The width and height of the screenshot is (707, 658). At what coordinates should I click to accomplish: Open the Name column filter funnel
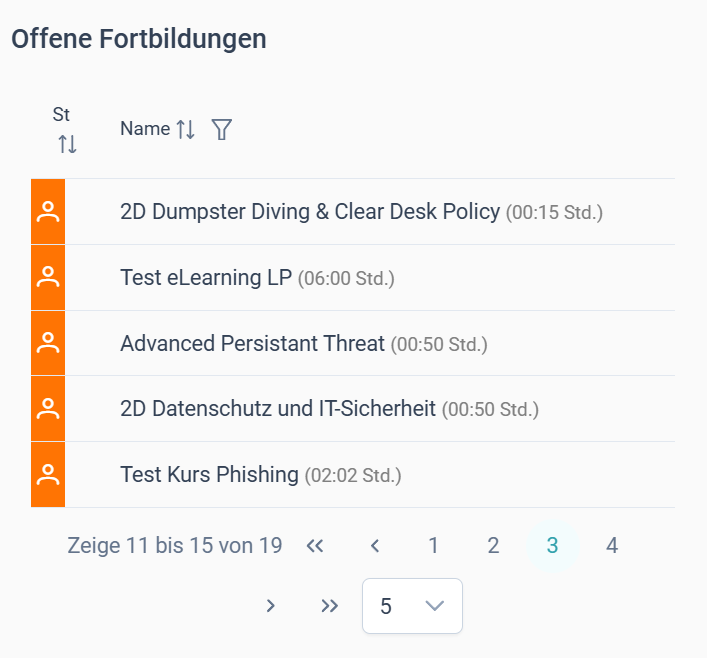(x=221, y=129)
